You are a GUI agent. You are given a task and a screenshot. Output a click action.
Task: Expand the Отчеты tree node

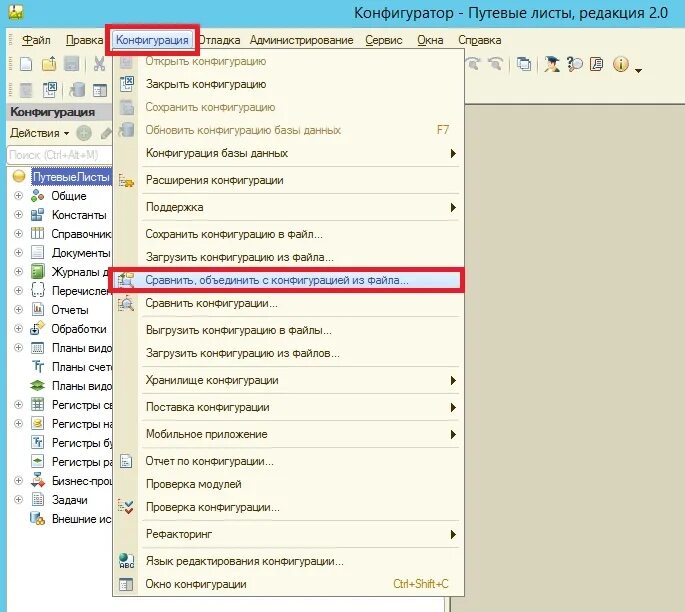[18, 309]
